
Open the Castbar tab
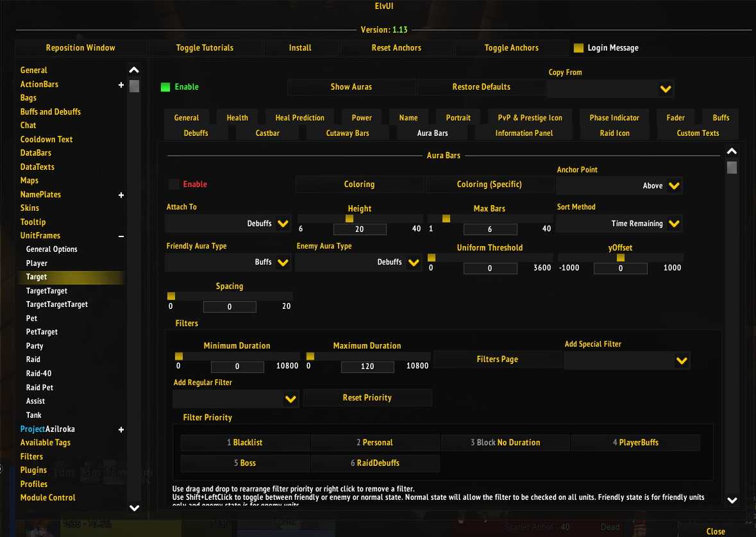pyautogui.click(x=267, y=133)
